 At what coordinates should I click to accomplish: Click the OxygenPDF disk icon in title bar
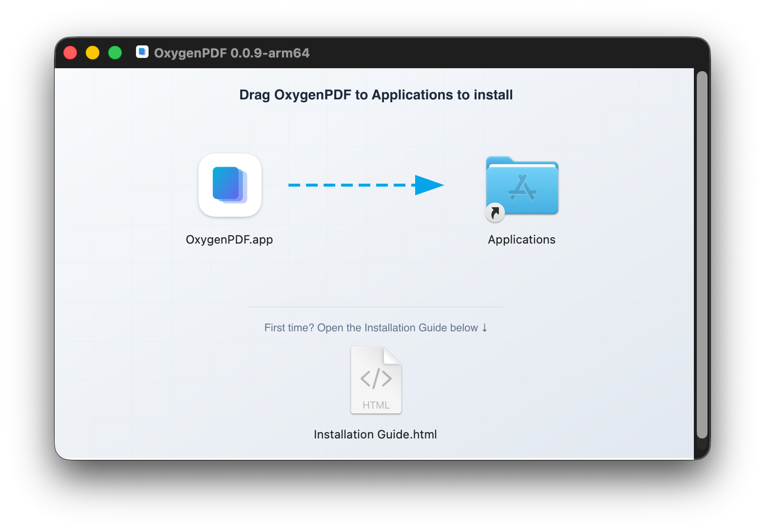142,52
